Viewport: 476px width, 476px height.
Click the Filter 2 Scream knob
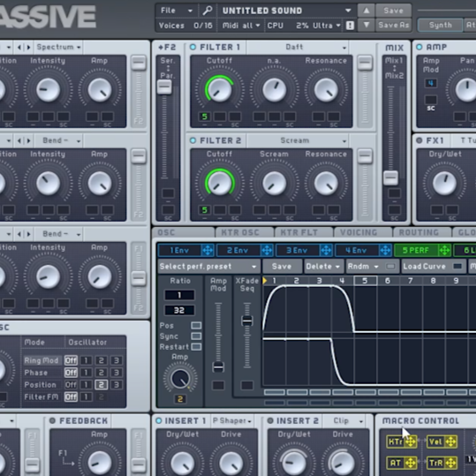click(274, 183)
